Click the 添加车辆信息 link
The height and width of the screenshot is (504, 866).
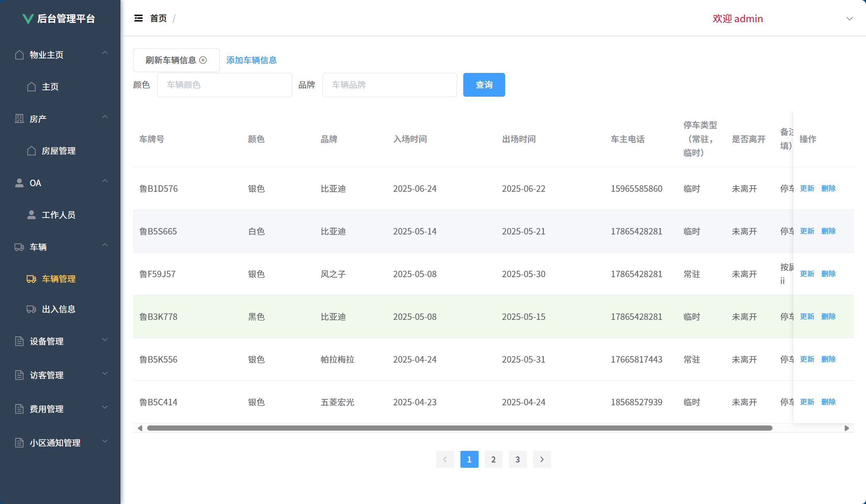point(251,60)
